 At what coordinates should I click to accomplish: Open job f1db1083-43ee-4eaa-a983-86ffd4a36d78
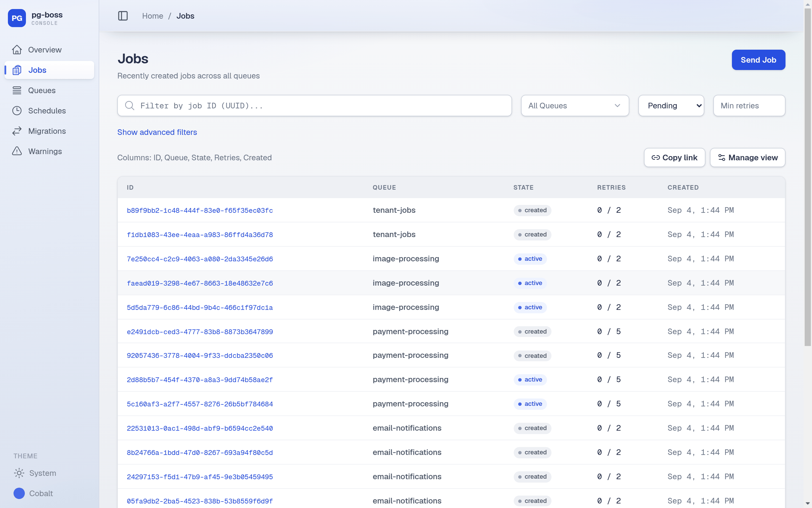(x=200, y=235)
